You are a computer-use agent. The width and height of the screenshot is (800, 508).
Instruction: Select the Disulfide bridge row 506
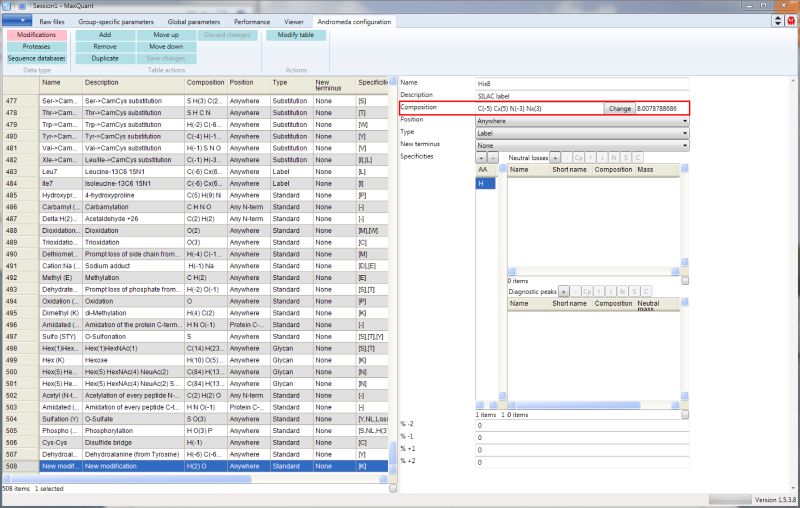(195, 443)
